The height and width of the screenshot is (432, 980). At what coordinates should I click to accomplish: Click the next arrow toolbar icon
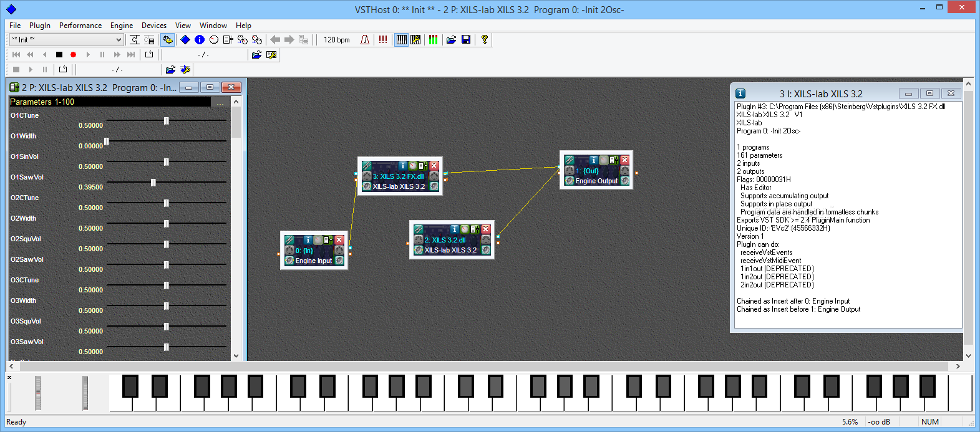tap(289, 39)
